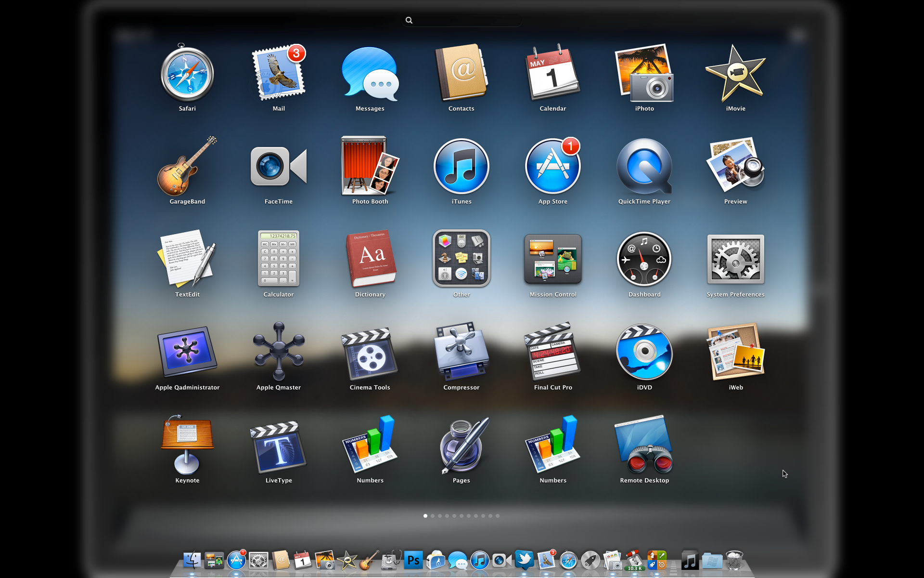Open System Preferences from the Dock

click(x=258, y=560)
